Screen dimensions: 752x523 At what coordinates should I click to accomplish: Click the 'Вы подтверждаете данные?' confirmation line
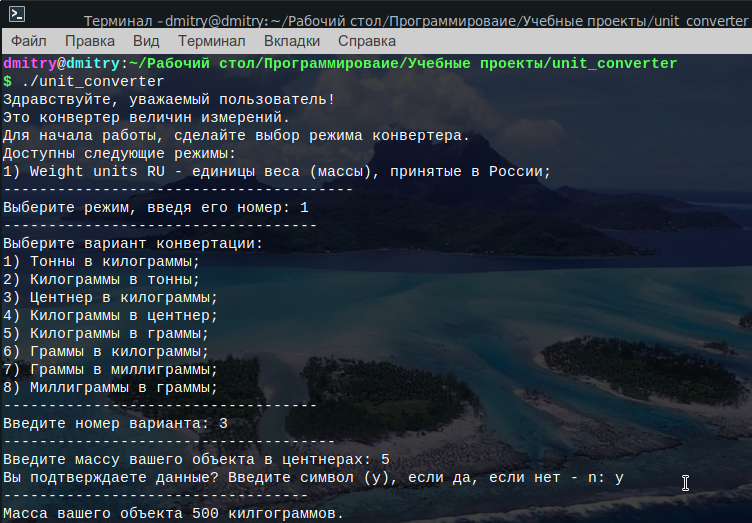pos(313,478)
